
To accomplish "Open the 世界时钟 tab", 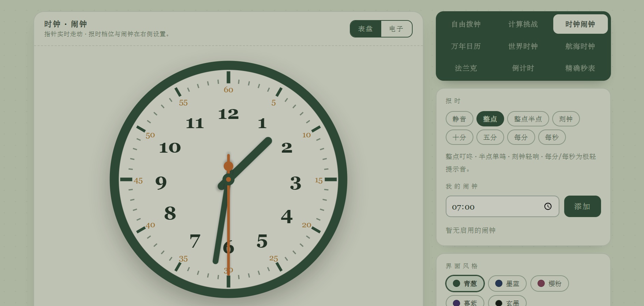I will pos(523,46).
